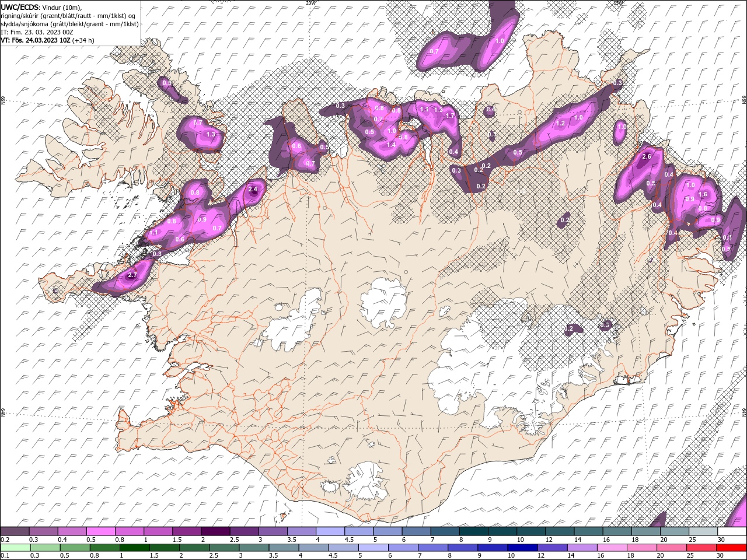This screenshot has height=560, width=747.
Task: Click the 1.7 precipitation value label
Action: point(450,116)
